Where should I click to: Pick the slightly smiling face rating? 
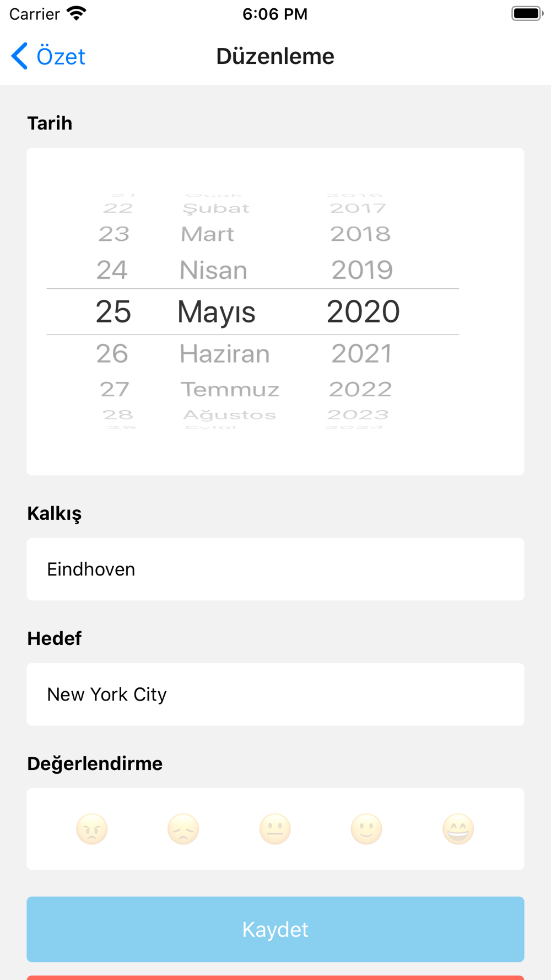coord(366,828)
